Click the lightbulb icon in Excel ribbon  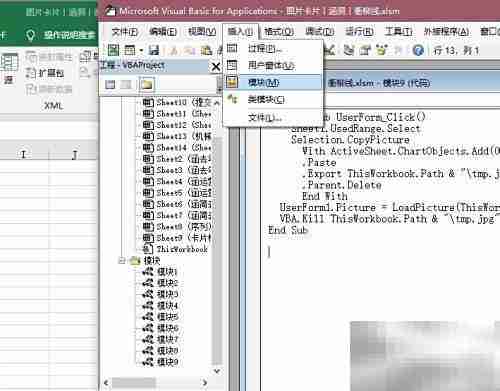(x=30, y=35)
